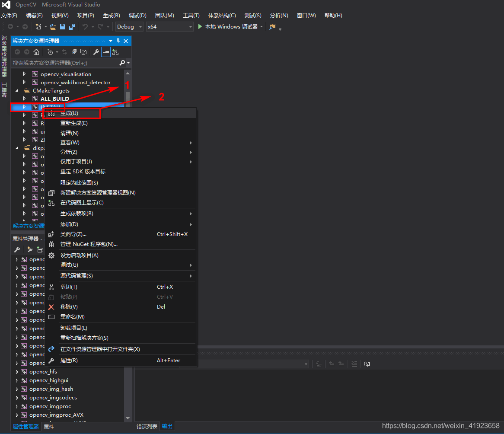Screen dimensions: 504x434
Task: Click the View Class Diagram icon
Action: [115, 52]
